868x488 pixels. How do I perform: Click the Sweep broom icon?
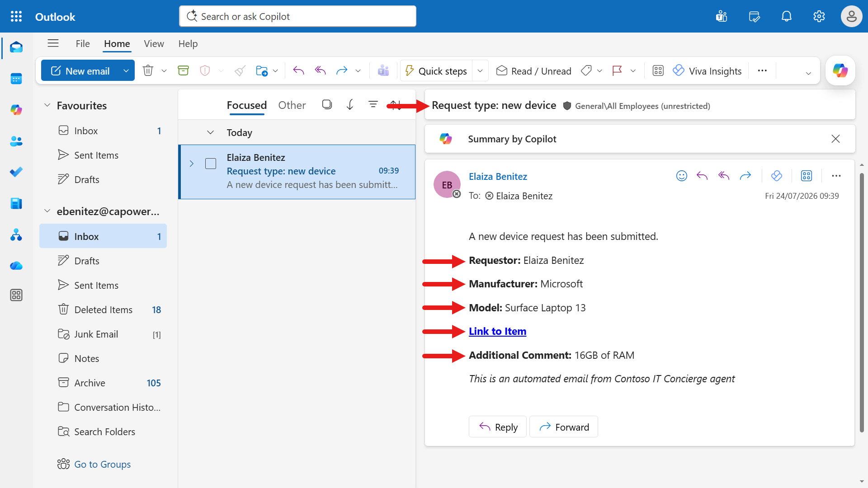240,71
